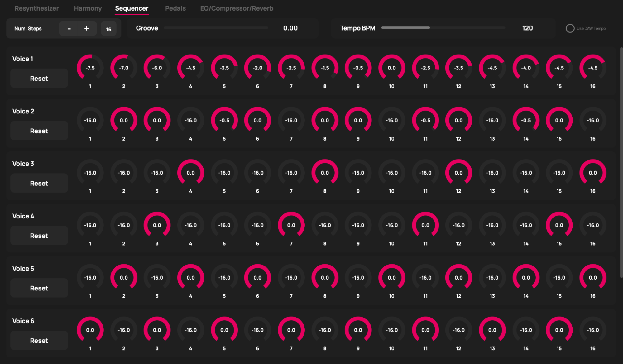Open the EQ/Compressor/Reverb tab

[x=237, y=8]
